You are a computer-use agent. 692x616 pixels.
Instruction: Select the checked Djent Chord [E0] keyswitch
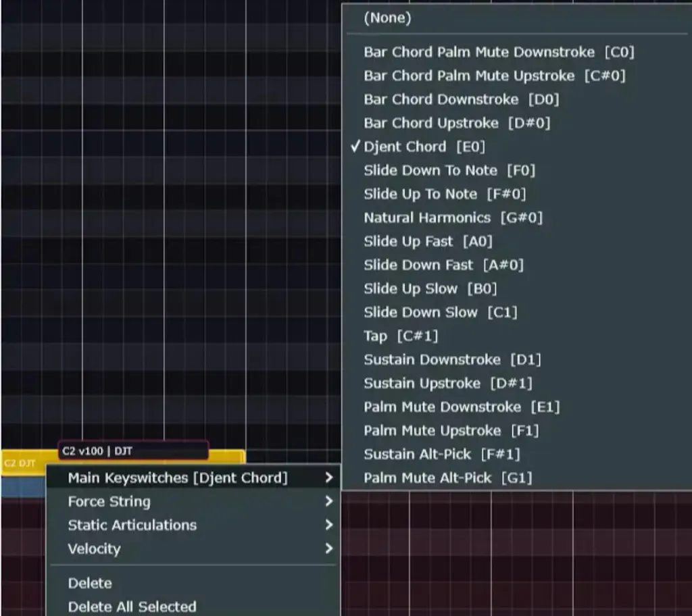click(x=424, y=147)
